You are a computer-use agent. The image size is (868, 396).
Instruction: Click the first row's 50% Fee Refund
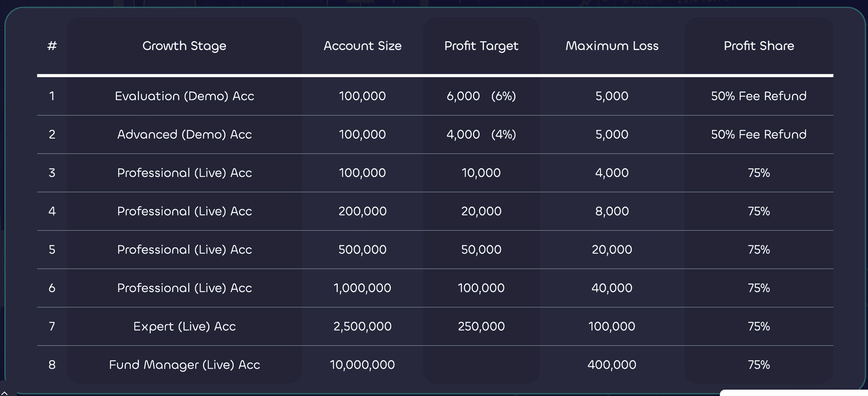click(x=759, y=96)
